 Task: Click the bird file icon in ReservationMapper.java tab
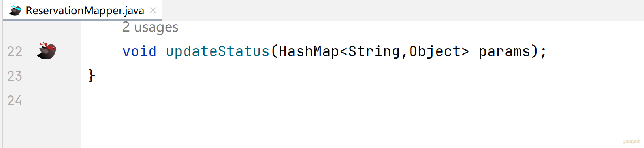click(15, 10)
